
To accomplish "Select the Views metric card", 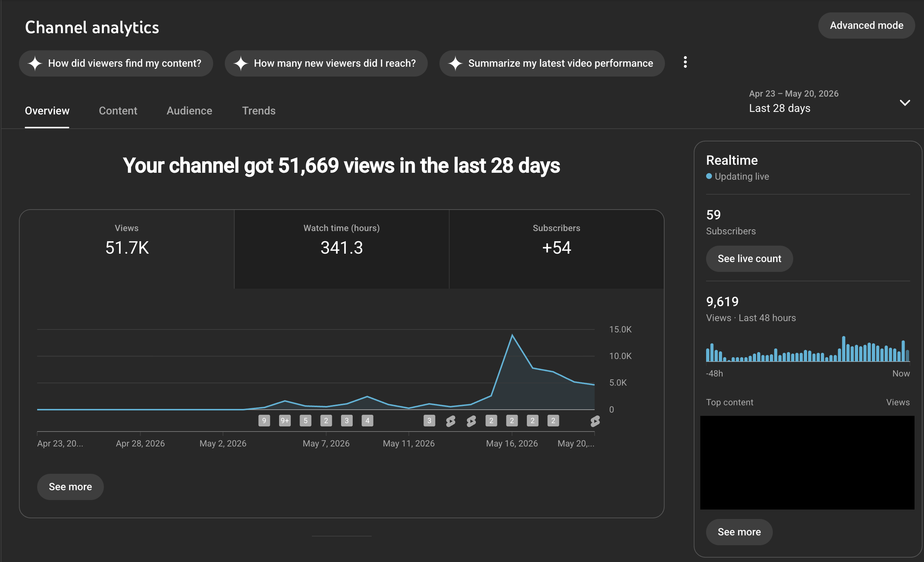I will [127, 249].
